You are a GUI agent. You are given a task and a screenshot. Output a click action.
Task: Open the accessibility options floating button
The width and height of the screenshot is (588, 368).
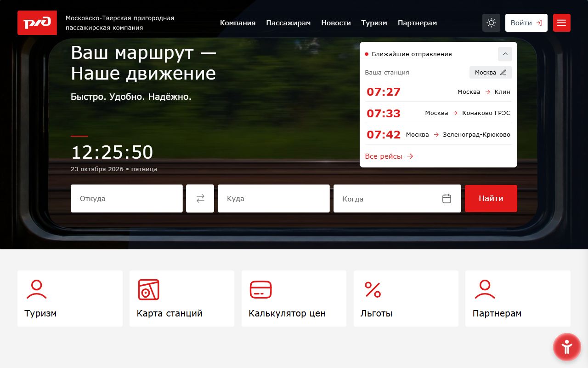(x=567, y=347)
